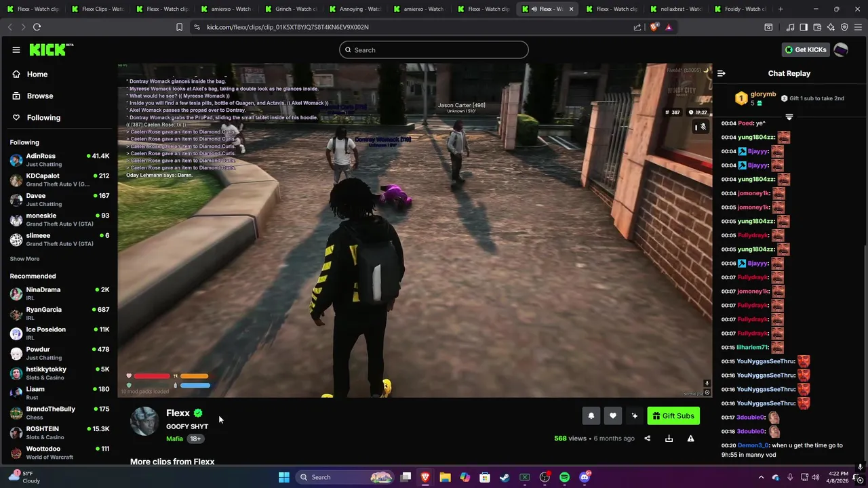Click the sparkle icon beside Gift Subs
The width and height of the screenshot is (868, 488).
634,416
